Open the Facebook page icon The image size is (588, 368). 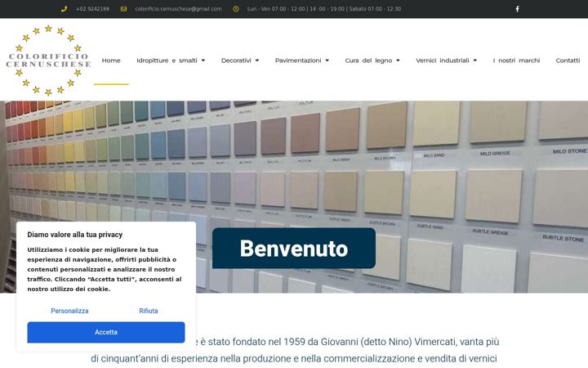click(517, 9)
